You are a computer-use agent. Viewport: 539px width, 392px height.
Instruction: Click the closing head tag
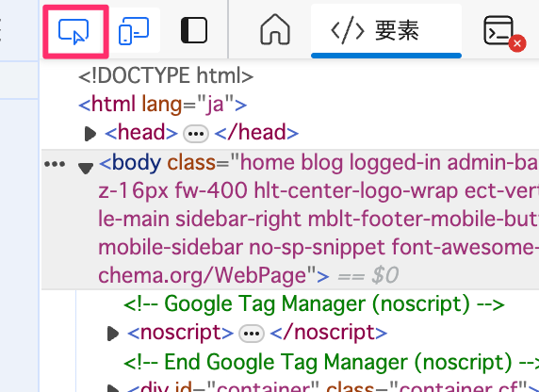click(256, 133)
